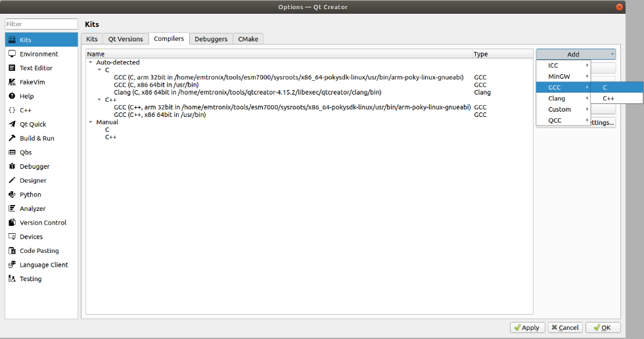Open Text Editor settings icon

point(12,68)
